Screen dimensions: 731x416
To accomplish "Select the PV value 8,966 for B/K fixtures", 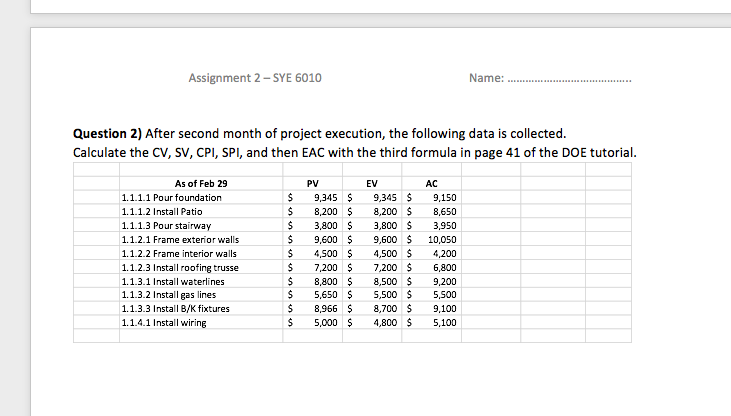I will 325,309.
